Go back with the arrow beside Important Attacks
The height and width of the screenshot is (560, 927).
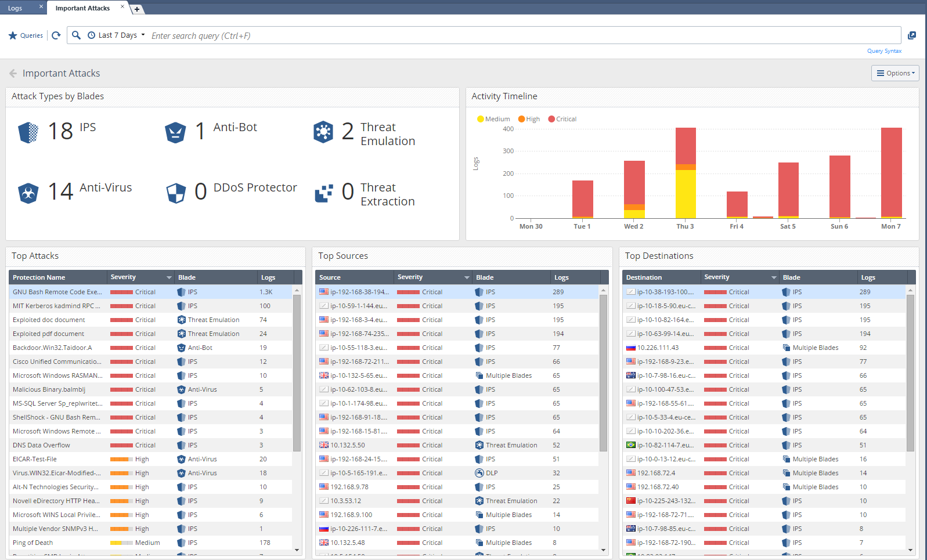point(13,73)
